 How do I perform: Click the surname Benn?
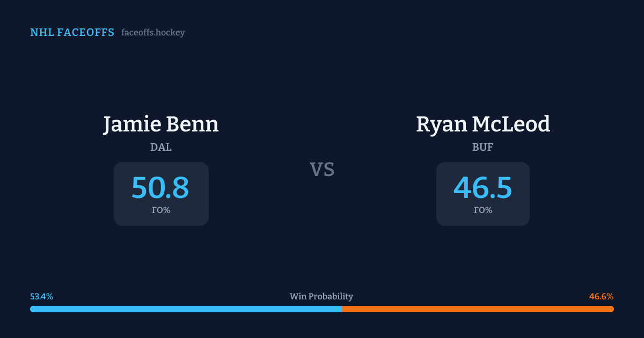199,124
